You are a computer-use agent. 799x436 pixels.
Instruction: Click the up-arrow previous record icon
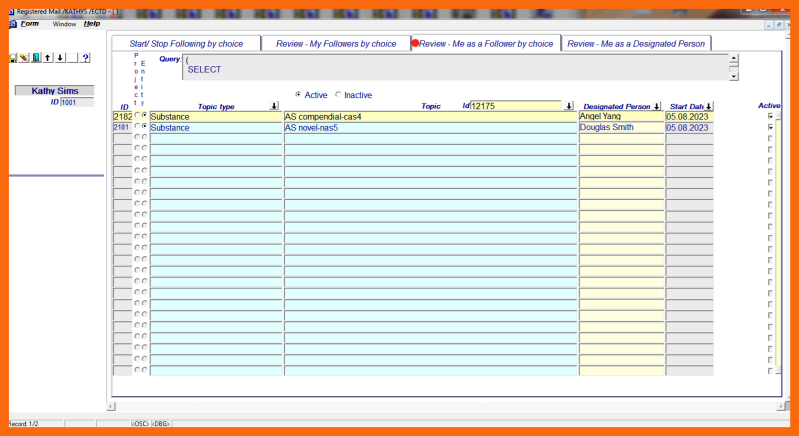[48, 58]
